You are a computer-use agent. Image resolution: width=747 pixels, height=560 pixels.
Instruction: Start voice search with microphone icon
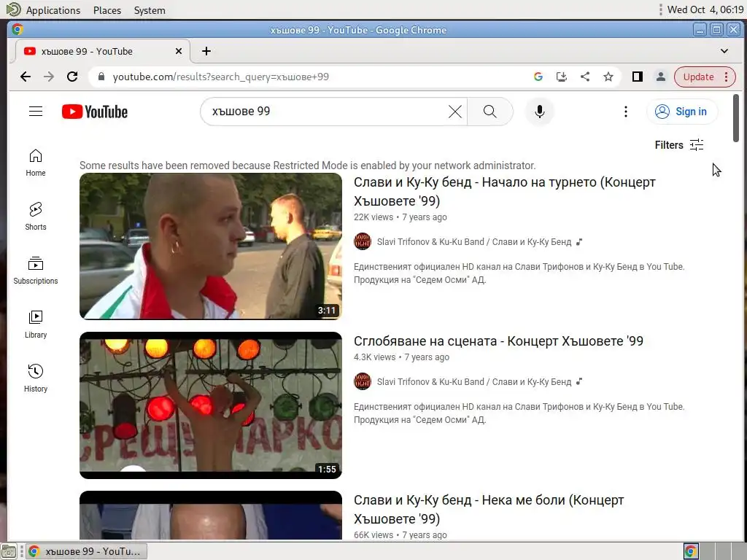click(x=539, y=112)
